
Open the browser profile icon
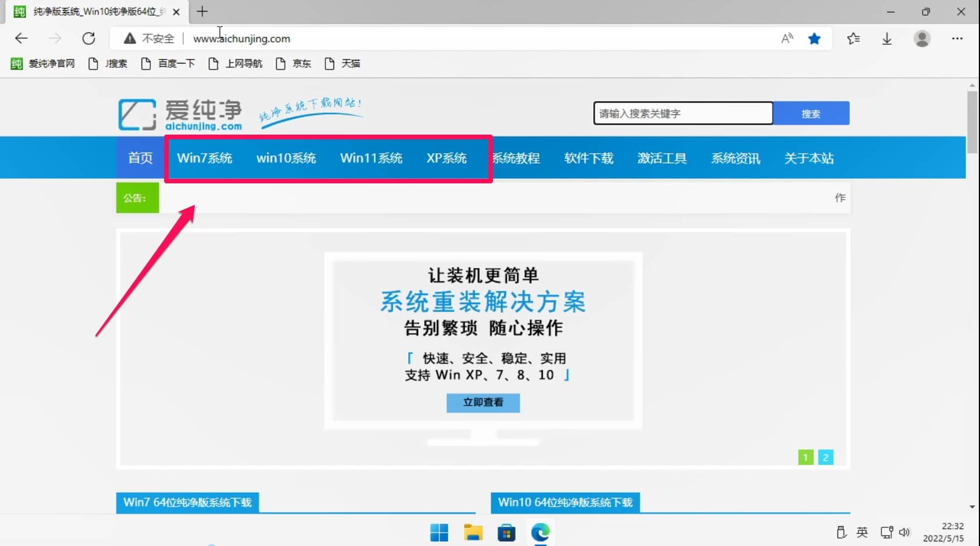coord(922,38)
